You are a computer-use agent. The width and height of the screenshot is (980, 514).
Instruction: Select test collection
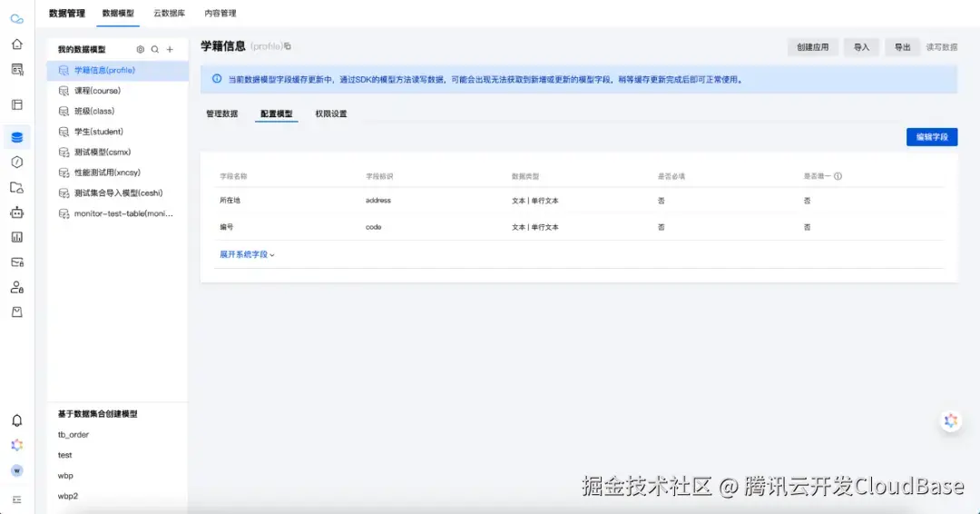pyautogui.click(x=65, y=455)
